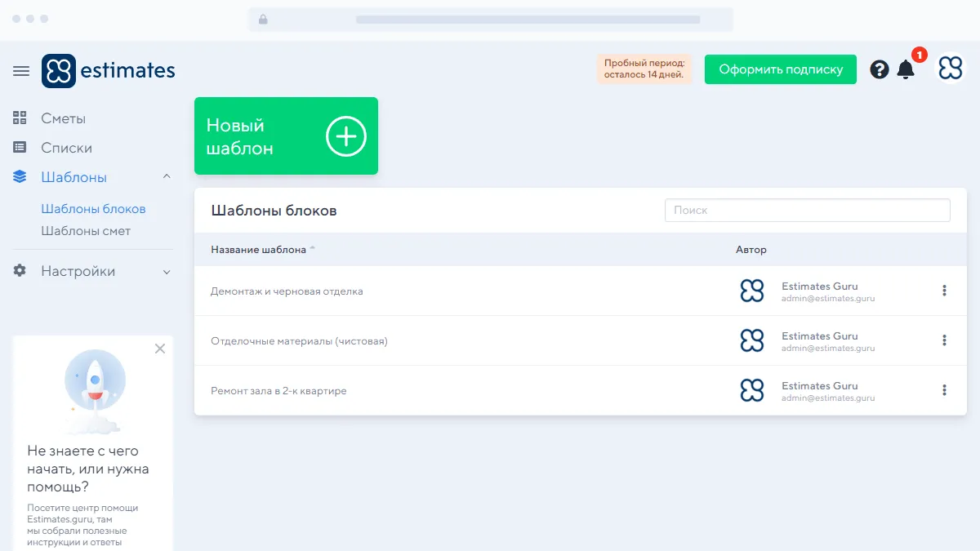Screen dimensions: 980x551
Task: Open three-dot menu for Отделочные материалы row
Action: (x=944, y=340)
